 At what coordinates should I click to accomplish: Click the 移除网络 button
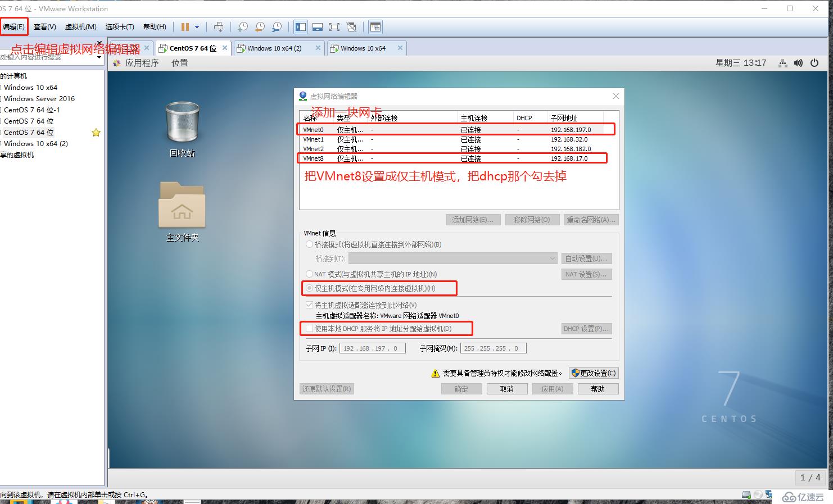pos(532,220)
